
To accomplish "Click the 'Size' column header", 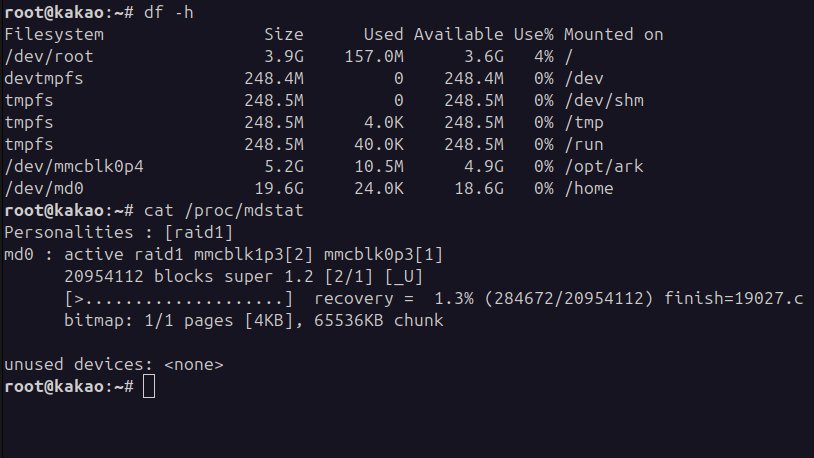I will point(284,35).
